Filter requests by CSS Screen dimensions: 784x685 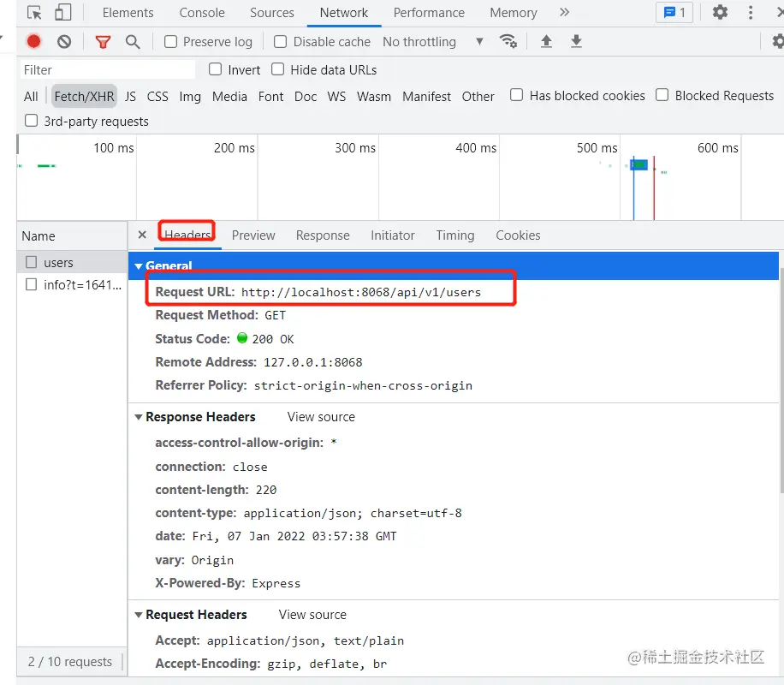pyautogui.click(x=157, y=96)
